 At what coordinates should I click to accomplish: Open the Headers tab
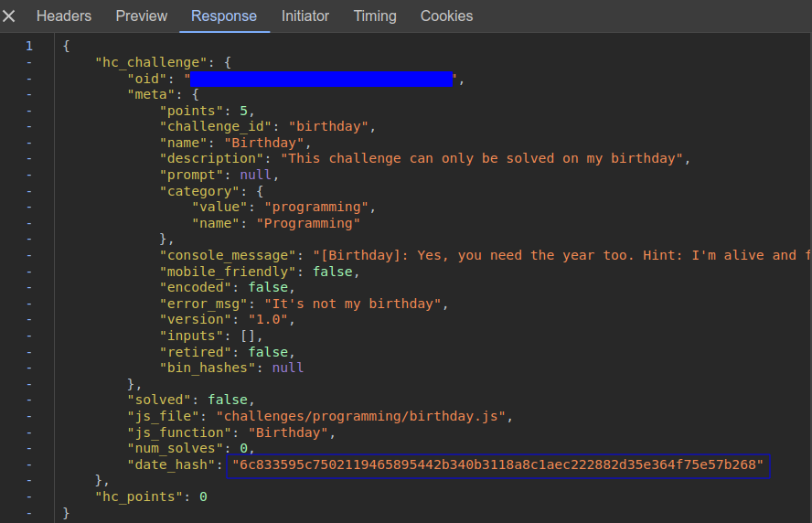point(64,16)
